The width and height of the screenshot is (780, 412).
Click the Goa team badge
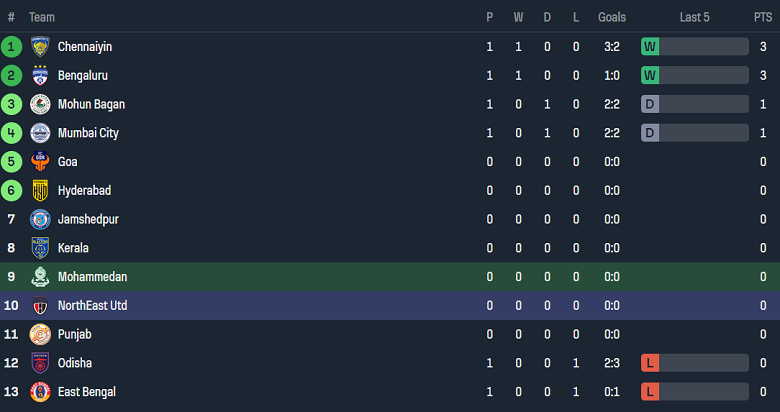tap(40, 162)
